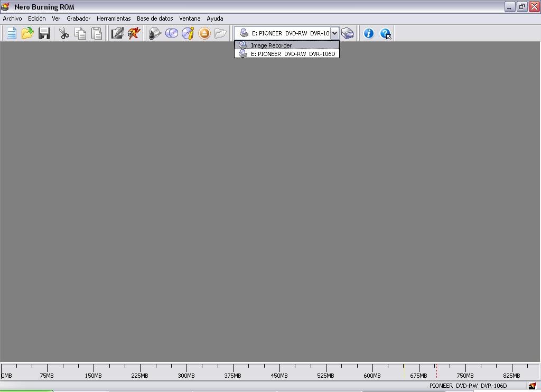Screen dimensions: 541x392
Task: Open the disc-with-arrow icon in the toolbar
Action: pyautogui.click(x=155, y=33)
